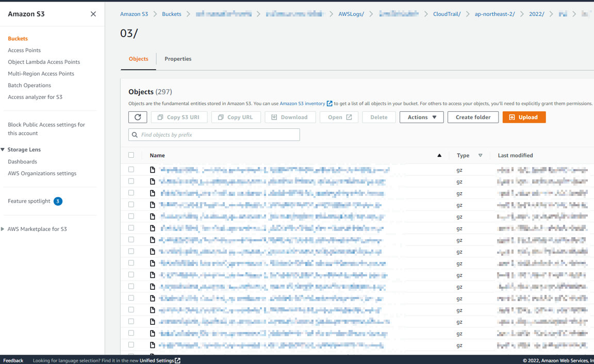Sort by Type column arrow
This screenshot has height=364, width=594.
coord(481,155)
